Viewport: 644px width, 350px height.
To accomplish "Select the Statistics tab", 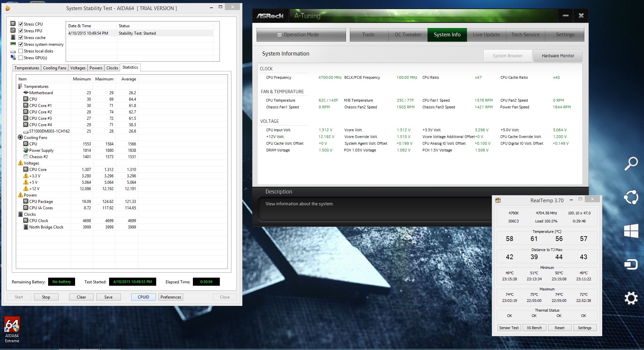I will click(130, 67).
